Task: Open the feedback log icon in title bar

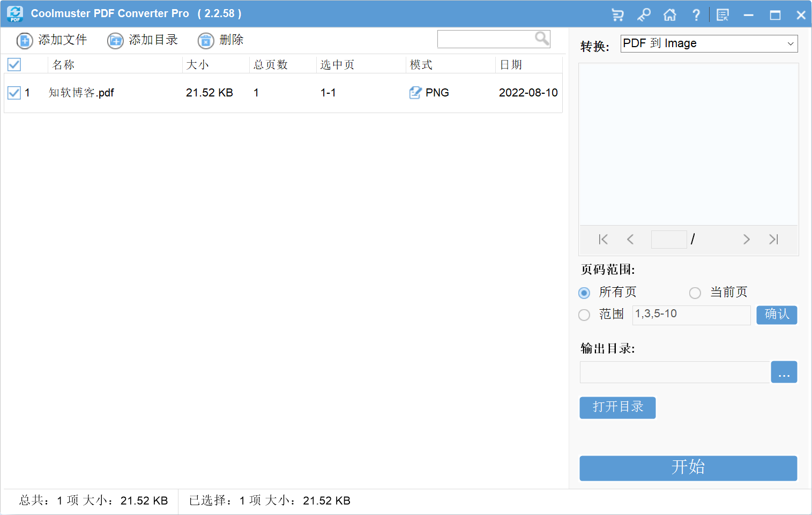Action: [x=722, y=15]
